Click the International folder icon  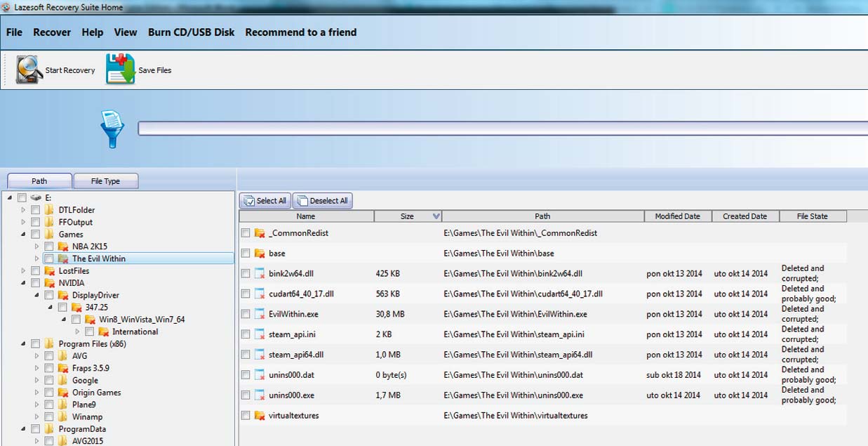(103, 332)
